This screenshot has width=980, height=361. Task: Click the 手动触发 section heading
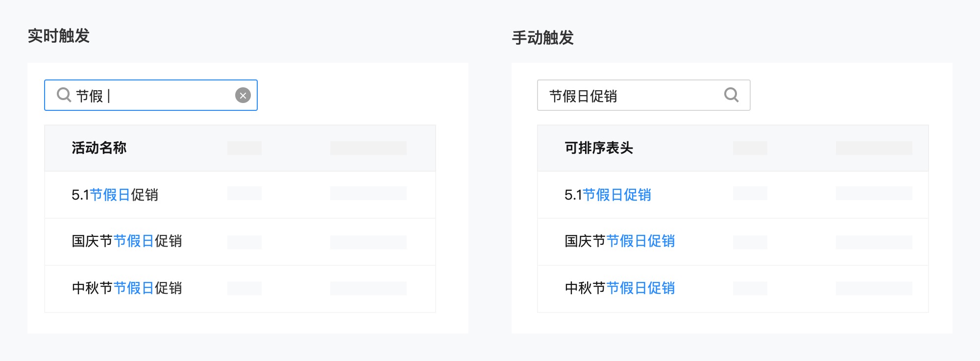pyautogui.click(x=542, y=38)
